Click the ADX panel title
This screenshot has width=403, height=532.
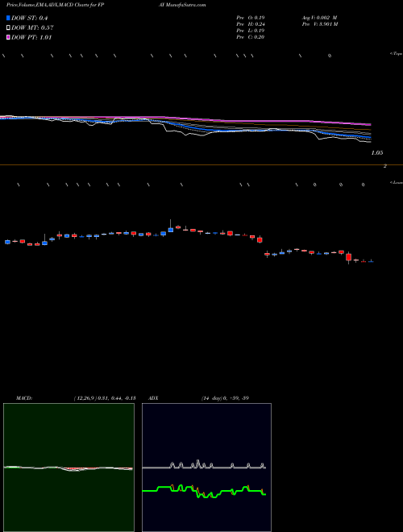pos(154,398)
